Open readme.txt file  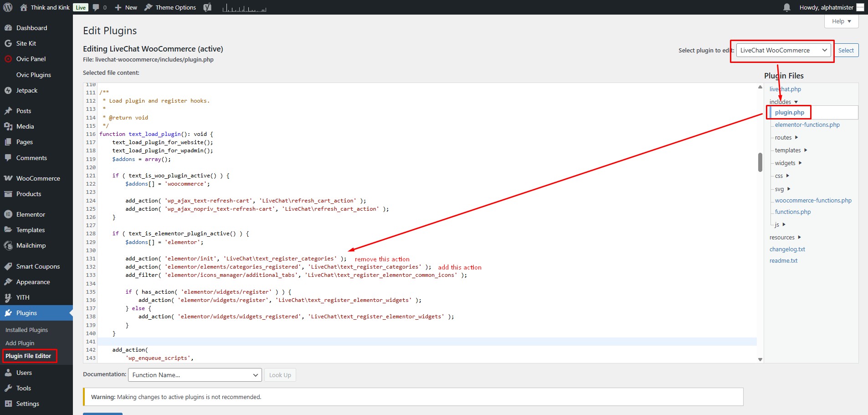click(783, 260)
